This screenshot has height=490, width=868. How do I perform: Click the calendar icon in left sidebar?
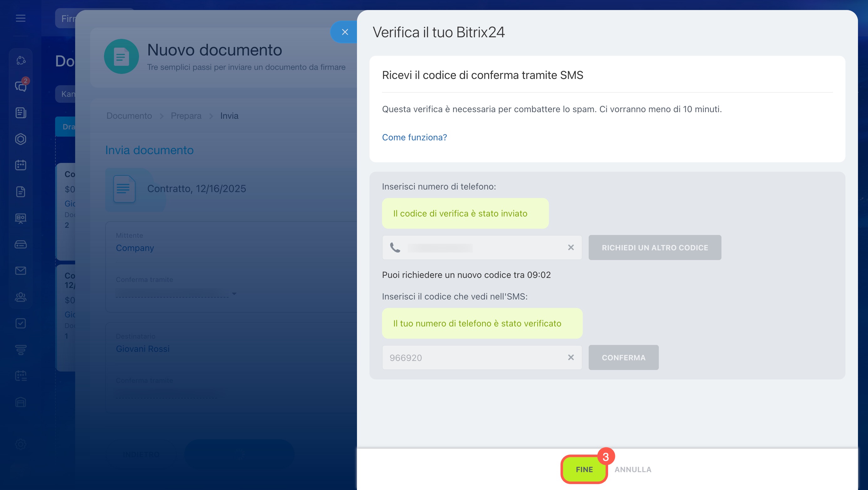point(21,165)
